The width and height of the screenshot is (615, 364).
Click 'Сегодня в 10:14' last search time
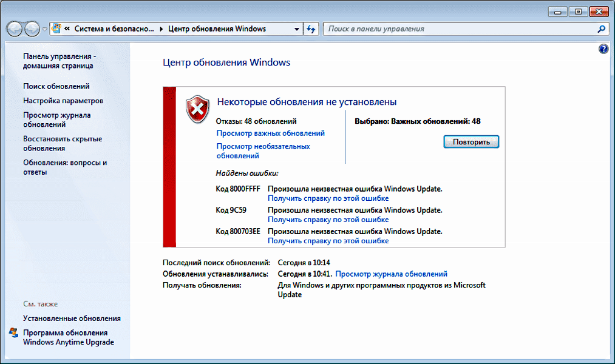click(304, 263)
